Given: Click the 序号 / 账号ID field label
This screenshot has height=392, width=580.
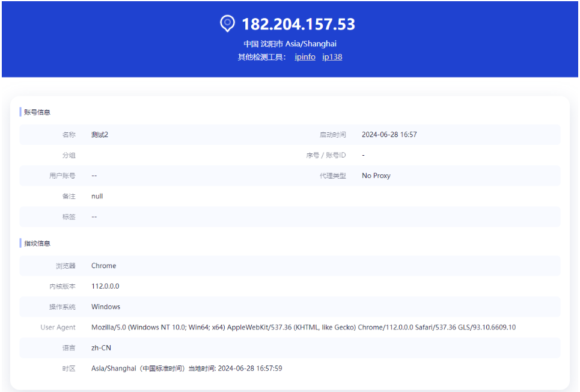Looking at the screenshot, I should 326,155.
